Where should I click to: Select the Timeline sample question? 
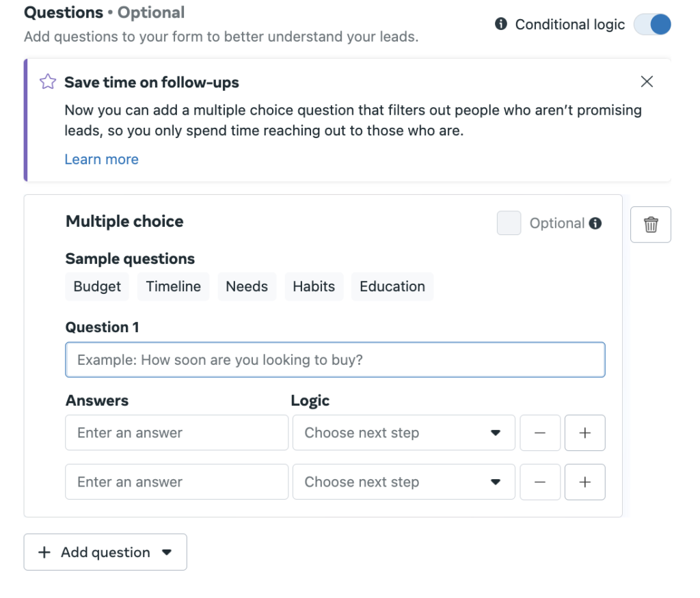[174, 286]
